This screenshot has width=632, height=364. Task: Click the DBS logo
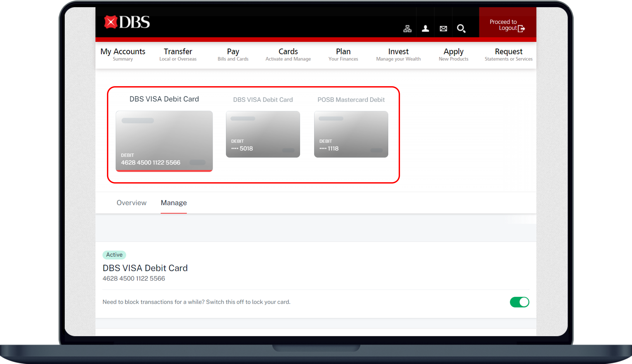point(127,22)
